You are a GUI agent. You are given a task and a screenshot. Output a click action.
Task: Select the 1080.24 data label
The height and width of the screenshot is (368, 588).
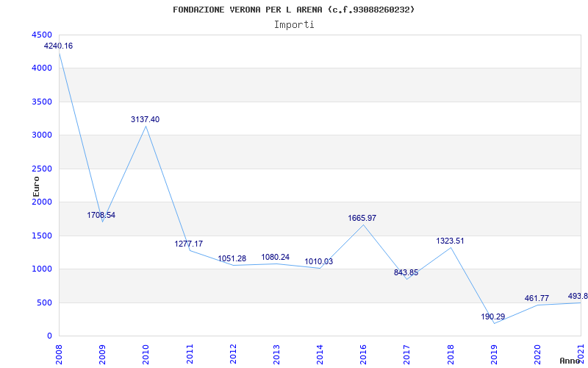[x=276, y=258]
